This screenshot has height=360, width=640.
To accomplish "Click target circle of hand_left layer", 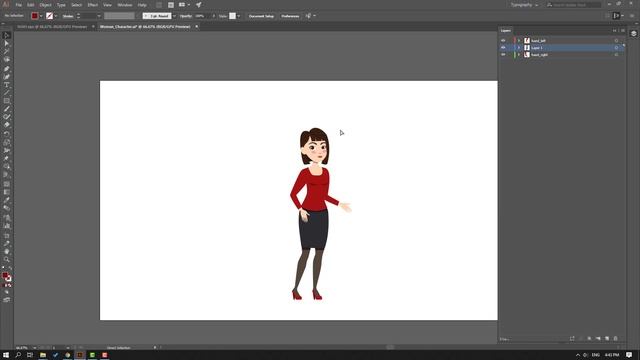I will (x=616, y=41).
